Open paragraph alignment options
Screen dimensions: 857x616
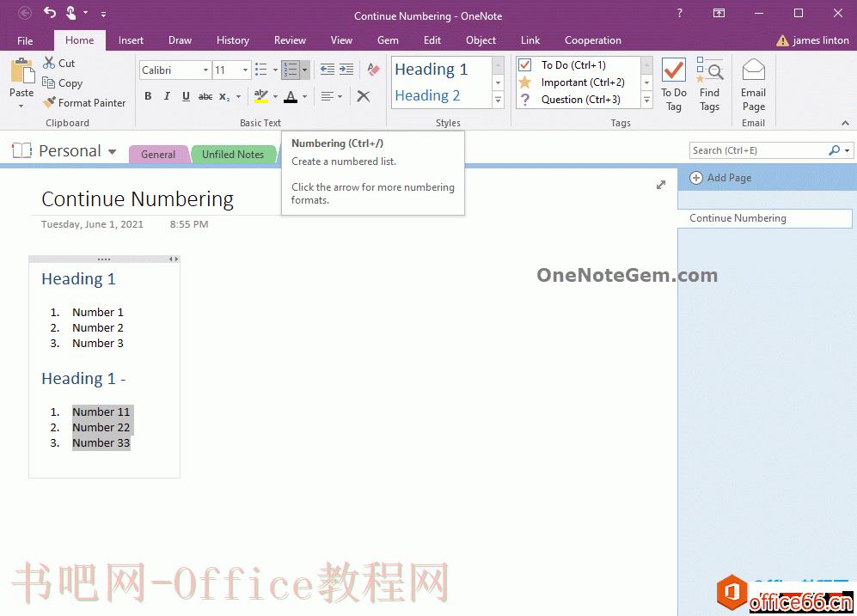coord(331,97)
